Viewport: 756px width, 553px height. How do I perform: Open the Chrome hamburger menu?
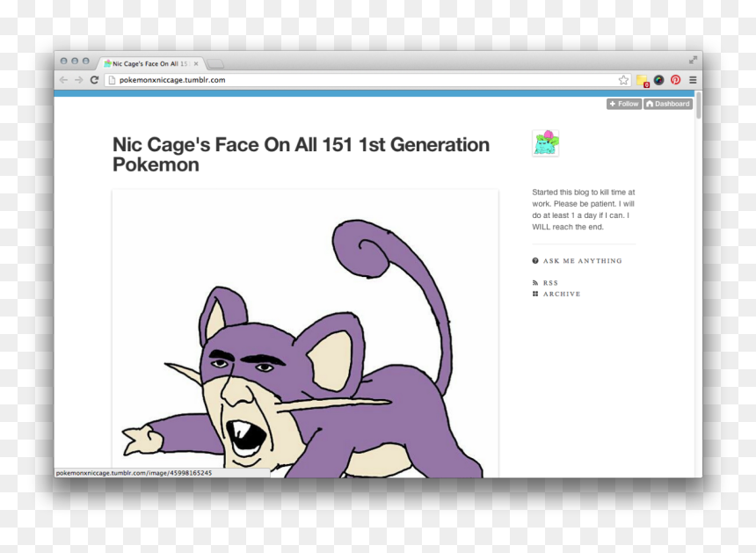[x=693, y=80]
